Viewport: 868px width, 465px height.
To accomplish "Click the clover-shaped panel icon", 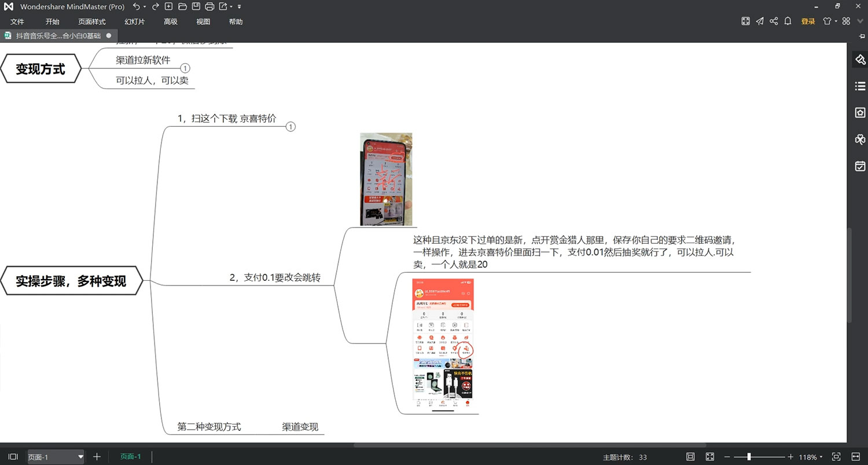I will point(860,139).
